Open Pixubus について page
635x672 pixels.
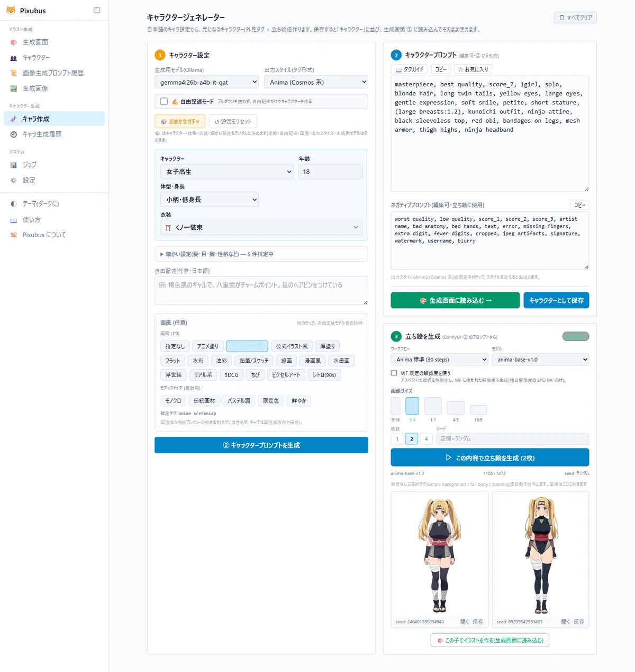tap(54, 235)
